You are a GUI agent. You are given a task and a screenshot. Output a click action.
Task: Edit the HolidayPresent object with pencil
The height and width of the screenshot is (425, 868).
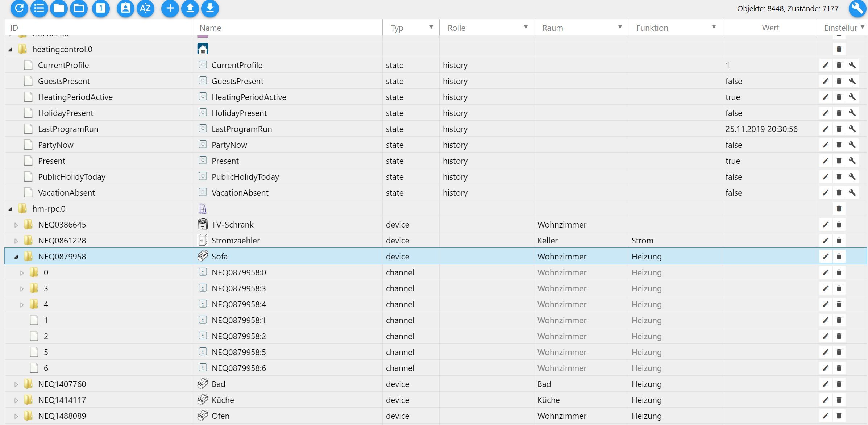point(826,113)
